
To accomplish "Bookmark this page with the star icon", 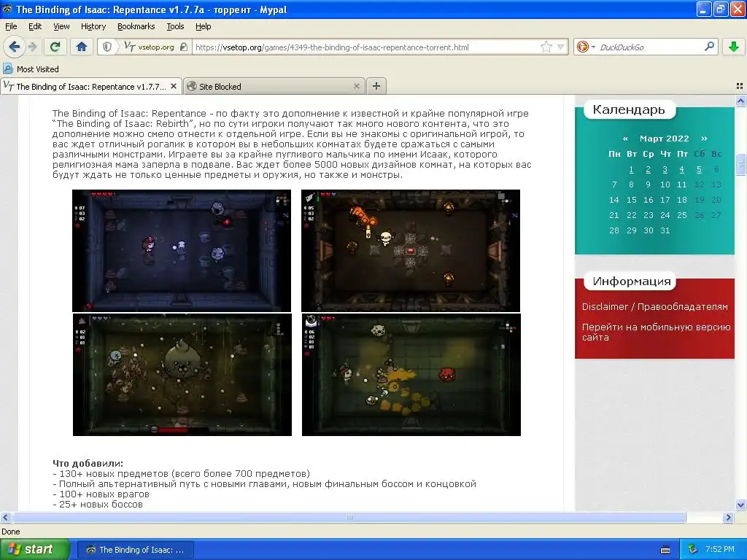I will (546, 47).
